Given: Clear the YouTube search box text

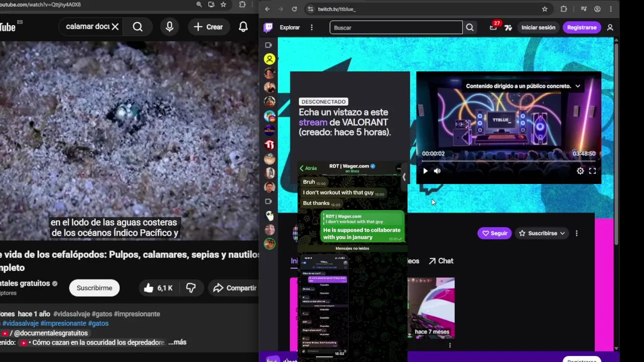Looking at the screenshot, I should tap(115, 27).
